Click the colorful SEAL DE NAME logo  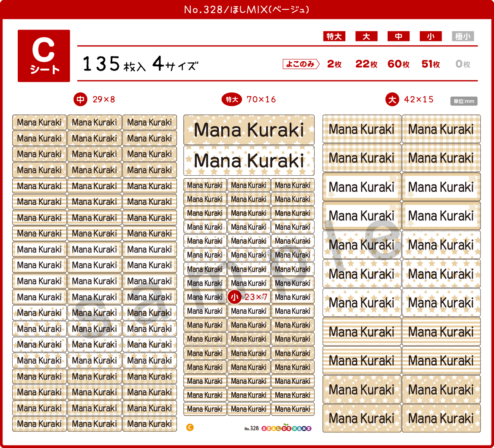(x=286, y=428)
